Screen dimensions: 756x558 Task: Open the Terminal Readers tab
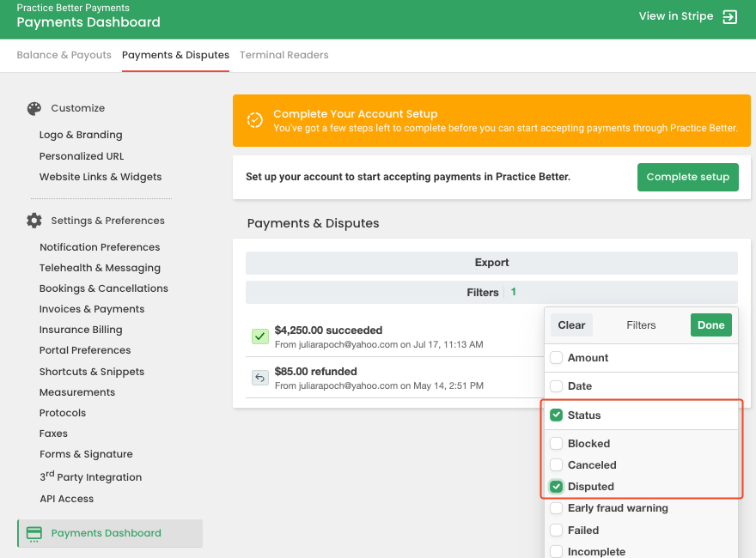284,55
